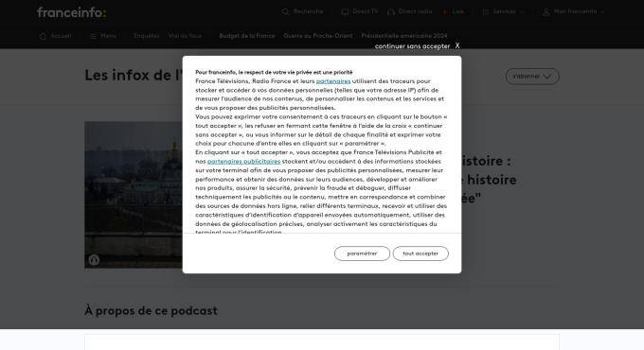Click the paramétrer button
Viewport: 644px width, 350px height.
[x=362, y=254]
